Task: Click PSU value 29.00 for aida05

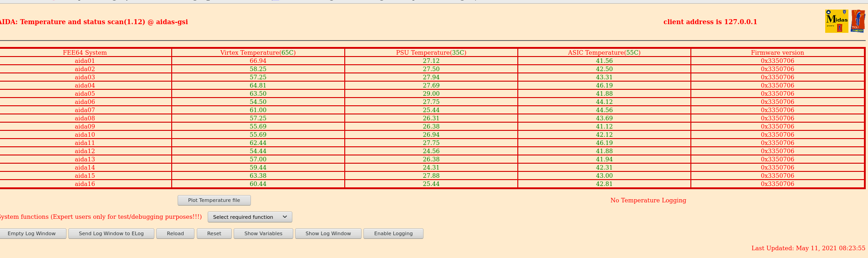Action: click(x=431, y=93)
